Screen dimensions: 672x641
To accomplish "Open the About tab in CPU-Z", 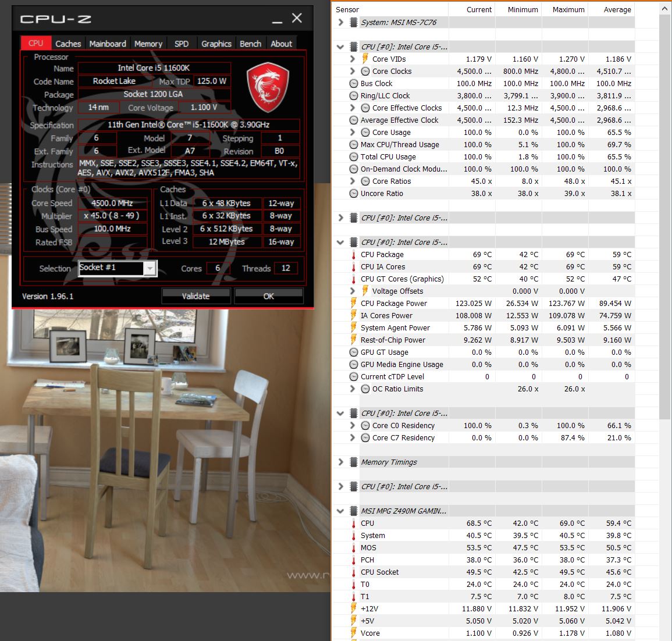I will pos(281,44).
